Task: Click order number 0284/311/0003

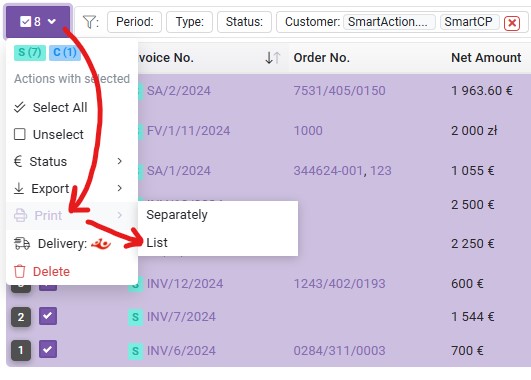Action: tap(339, 351)
